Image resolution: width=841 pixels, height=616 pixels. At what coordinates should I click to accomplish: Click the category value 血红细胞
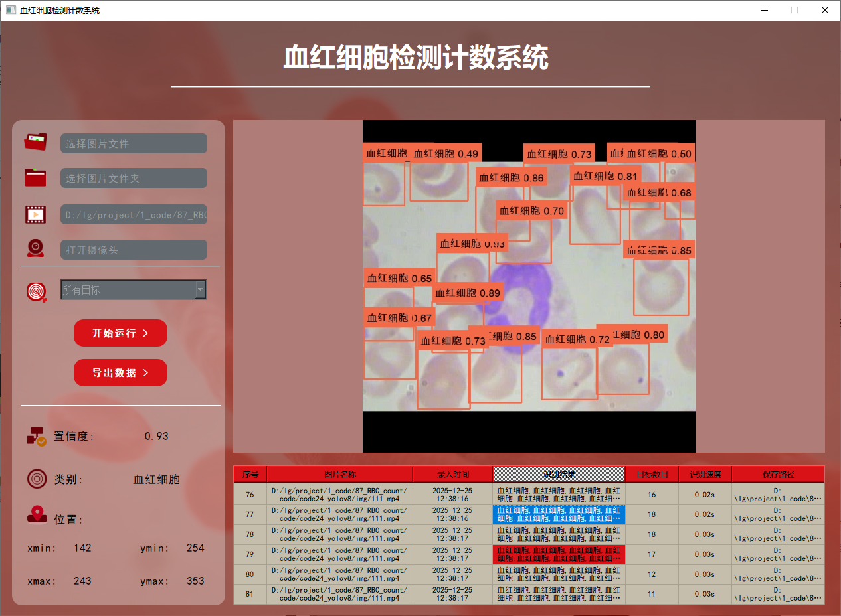tap(157, 479)
